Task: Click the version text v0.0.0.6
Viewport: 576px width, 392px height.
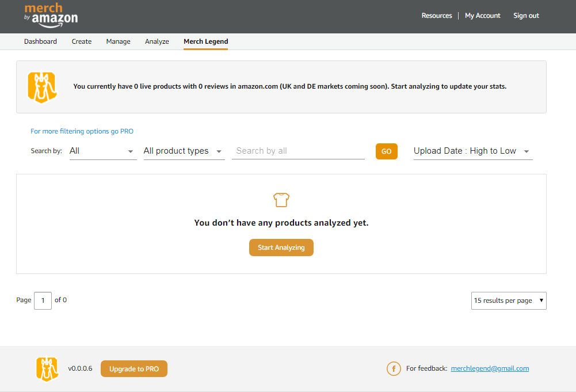Action: 80,368
